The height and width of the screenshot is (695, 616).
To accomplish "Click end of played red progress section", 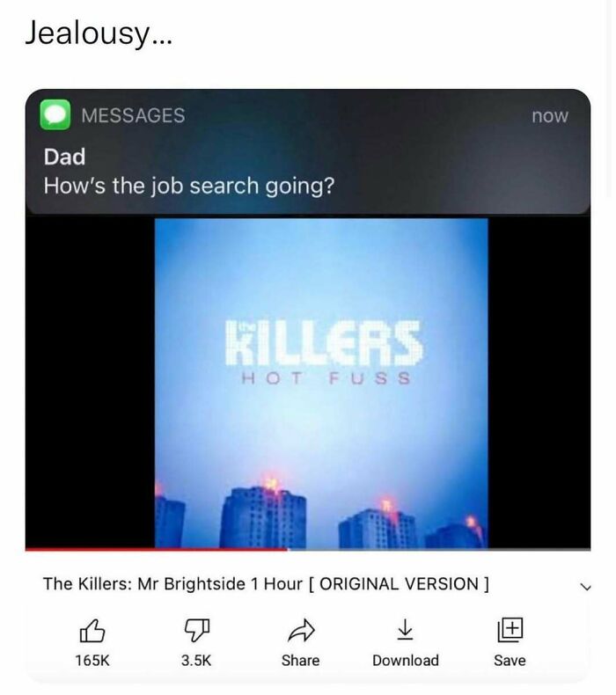I will (287, 550).
